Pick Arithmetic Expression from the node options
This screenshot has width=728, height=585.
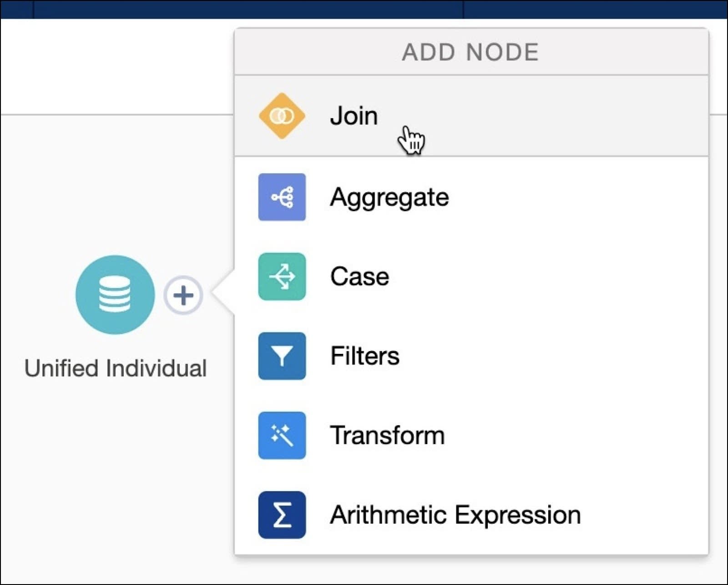455,514
